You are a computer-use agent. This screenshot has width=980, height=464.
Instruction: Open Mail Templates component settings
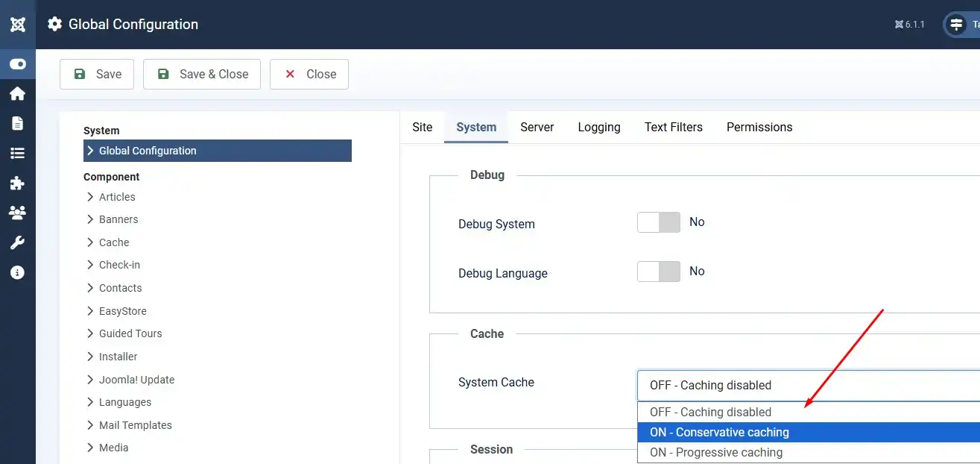point(136,425)
